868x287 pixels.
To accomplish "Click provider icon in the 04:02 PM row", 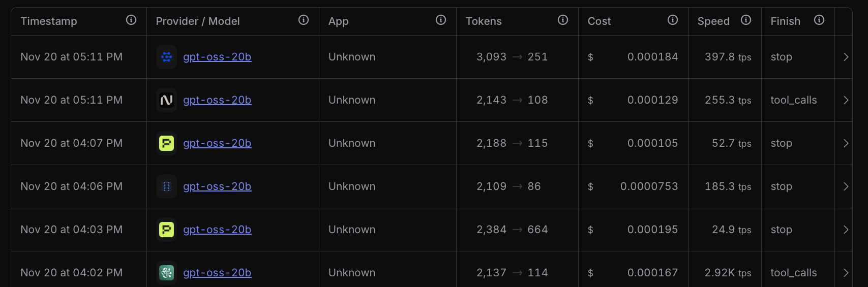I will point(166,273).
